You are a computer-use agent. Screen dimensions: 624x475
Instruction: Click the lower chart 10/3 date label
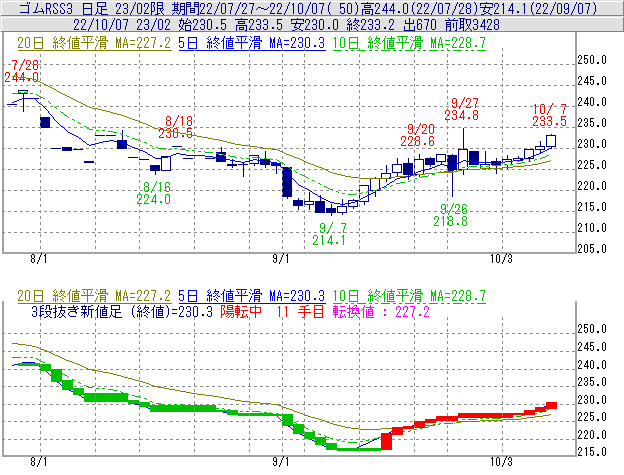[x=501, y=462]
